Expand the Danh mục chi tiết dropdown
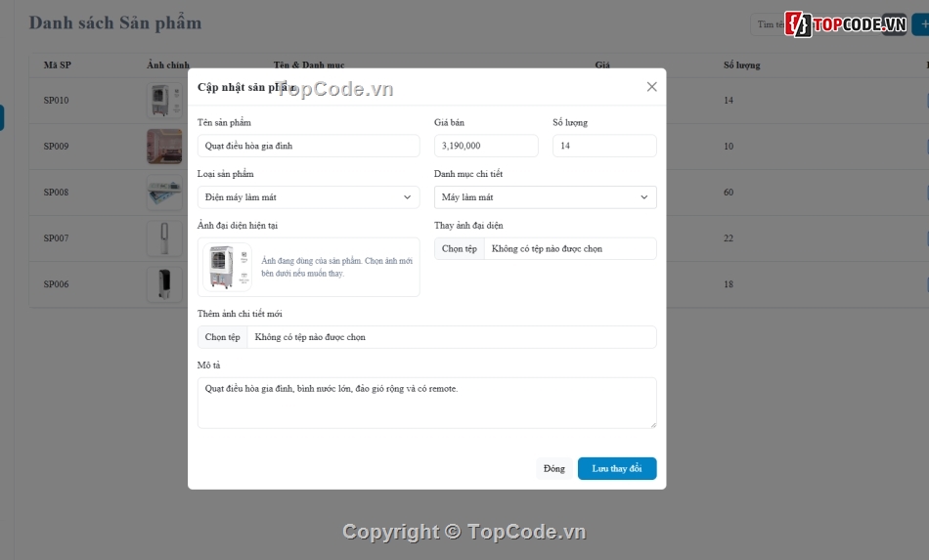The height and width of the screenshot is (560, 929). click(x=545, y=197)
